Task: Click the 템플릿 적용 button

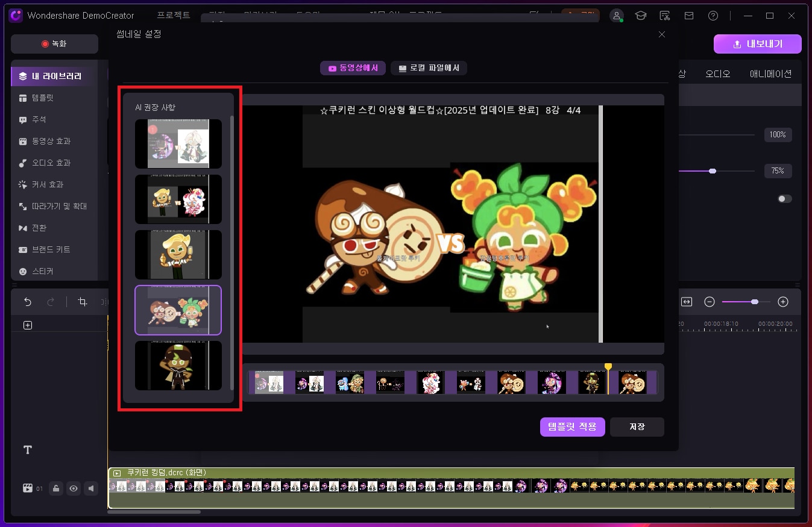Action: [573, 427]
